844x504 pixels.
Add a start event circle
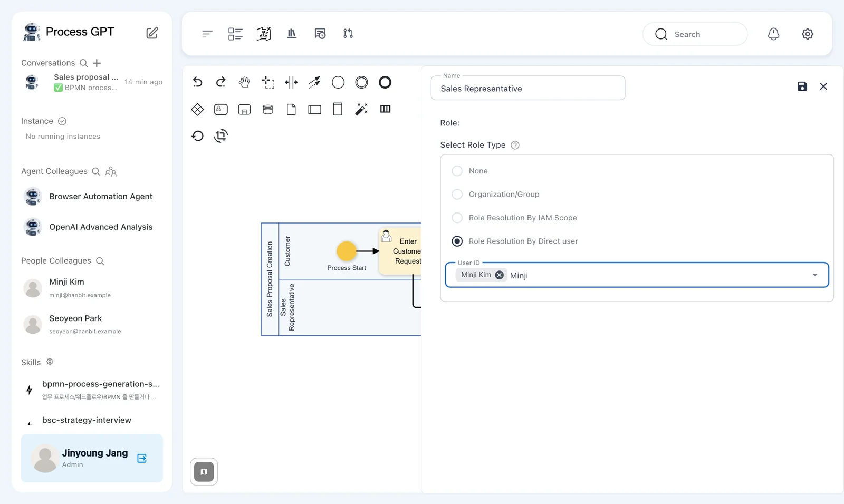(338, 82)
